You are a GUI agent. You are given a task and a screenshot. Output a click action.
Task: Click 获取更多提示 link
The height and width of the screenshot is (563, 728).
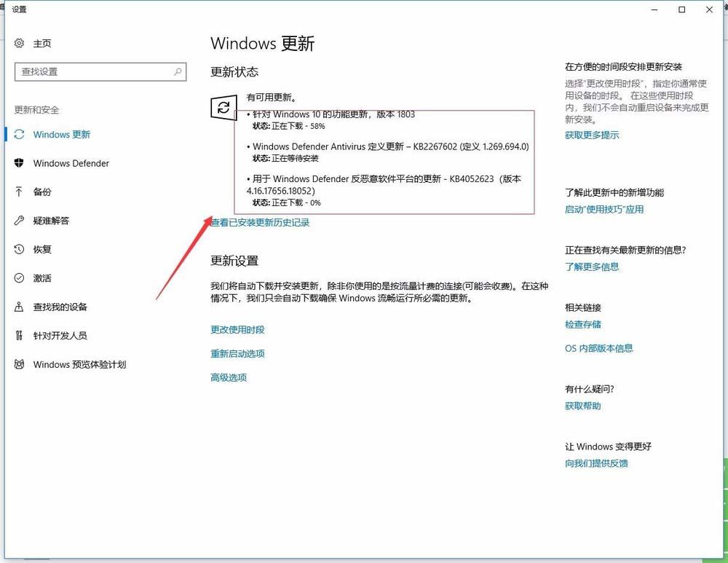tap(592, 135)
